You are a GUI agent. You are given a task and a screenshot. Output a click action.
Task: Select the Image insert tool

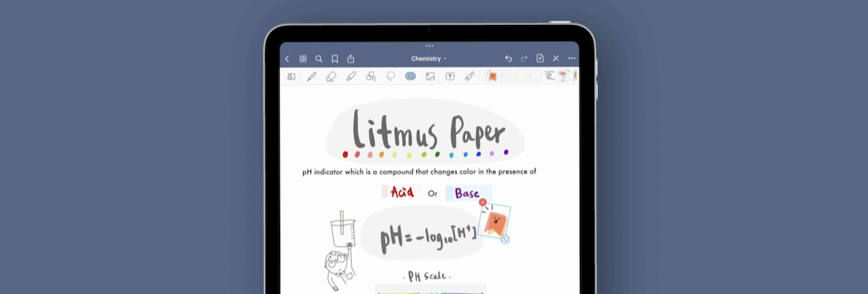click(x=430, y=76)
